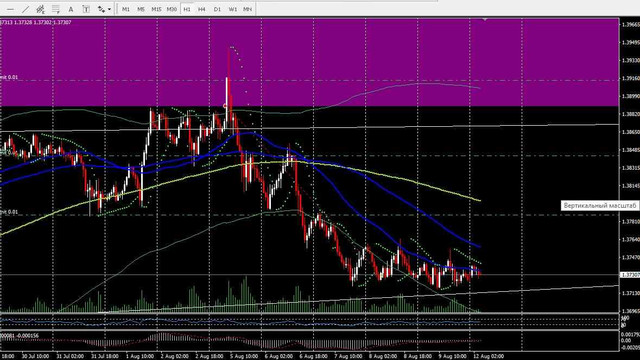640x360 pixels.
Task: Click the 5 Aug spike candle high
Action: click(229, 48)
